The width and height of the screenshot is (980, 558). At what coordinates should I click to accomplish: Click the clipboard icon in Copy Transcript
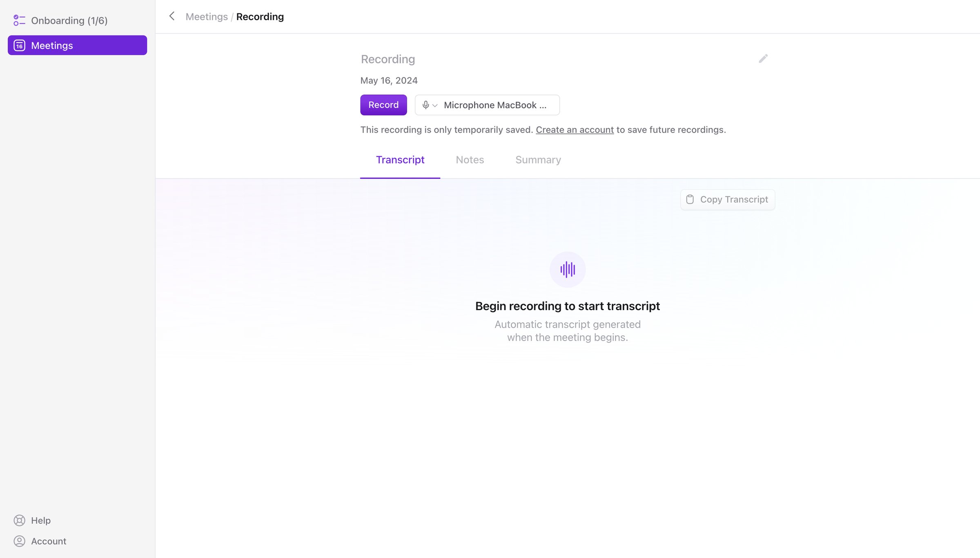[690, 199]
